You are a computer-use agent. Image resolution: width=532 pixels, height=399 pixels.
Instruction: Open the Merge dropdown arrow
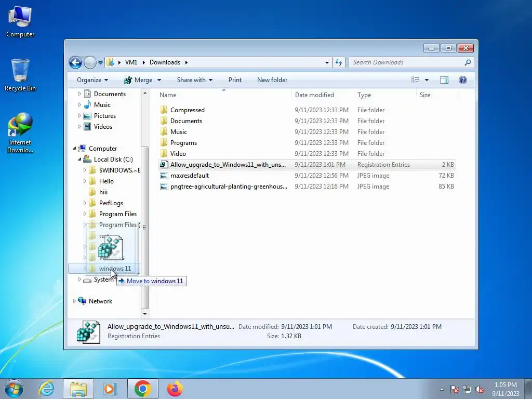point(159,80)
